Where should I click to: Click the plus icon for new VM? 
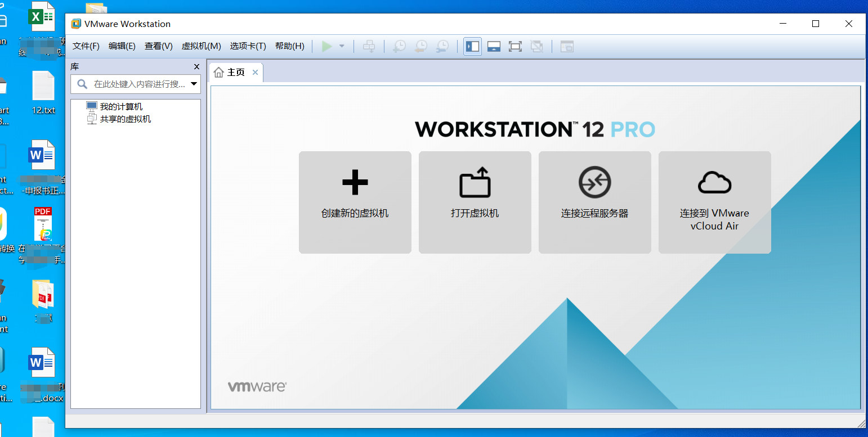355,182
